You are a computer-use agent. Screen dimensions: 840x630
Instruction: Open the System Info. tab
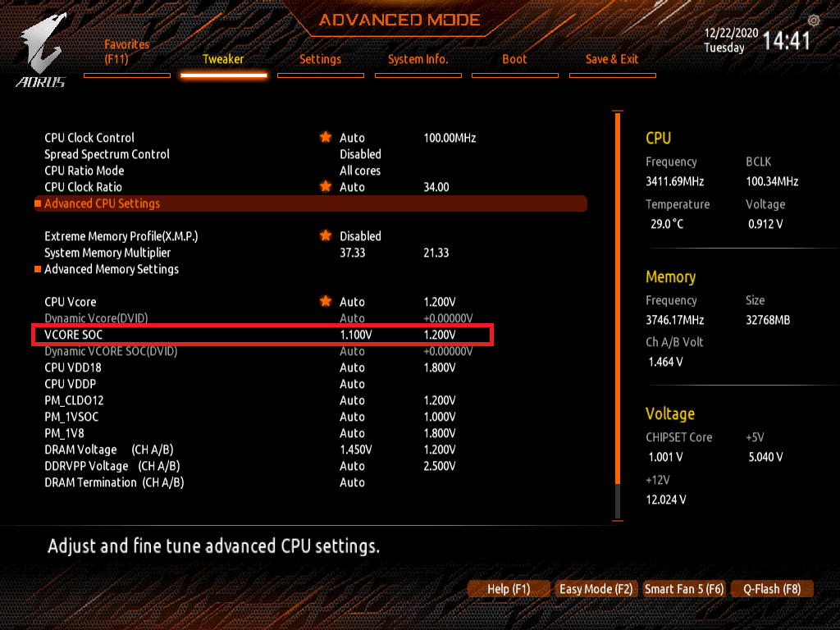[x=418, y=59]
